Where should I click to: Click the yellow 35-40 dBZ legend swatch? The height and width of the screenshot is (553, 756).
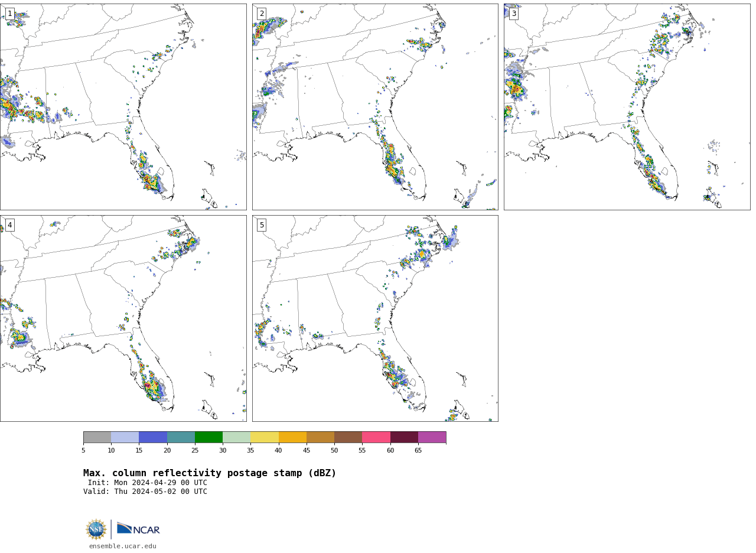tap(265, 437)
